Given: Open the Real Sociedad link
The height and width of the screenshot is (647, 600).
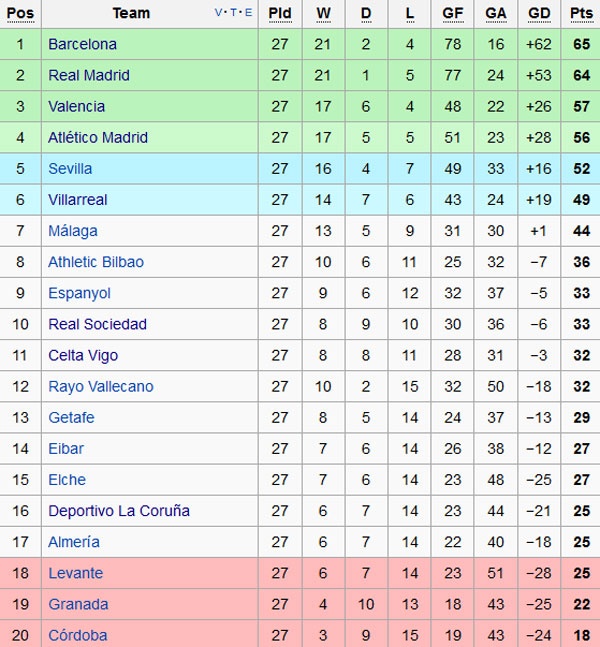Looking at the screenshot, I should (97, 324).
